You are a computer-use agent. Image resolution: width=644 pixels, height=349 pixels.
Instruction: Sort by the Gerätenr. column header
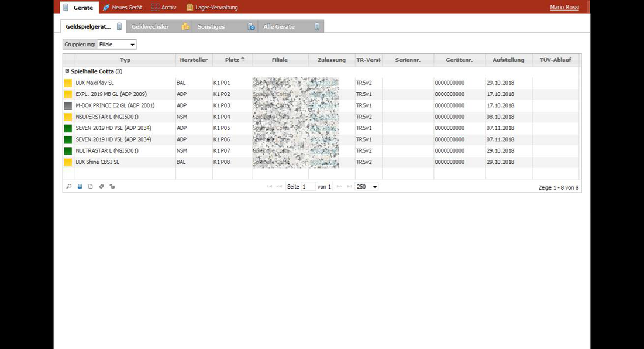click(x=459, y=60)
